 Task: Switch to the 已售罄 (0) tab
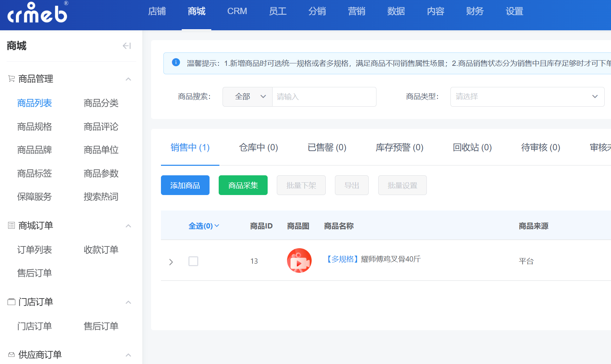pos(327,148)
